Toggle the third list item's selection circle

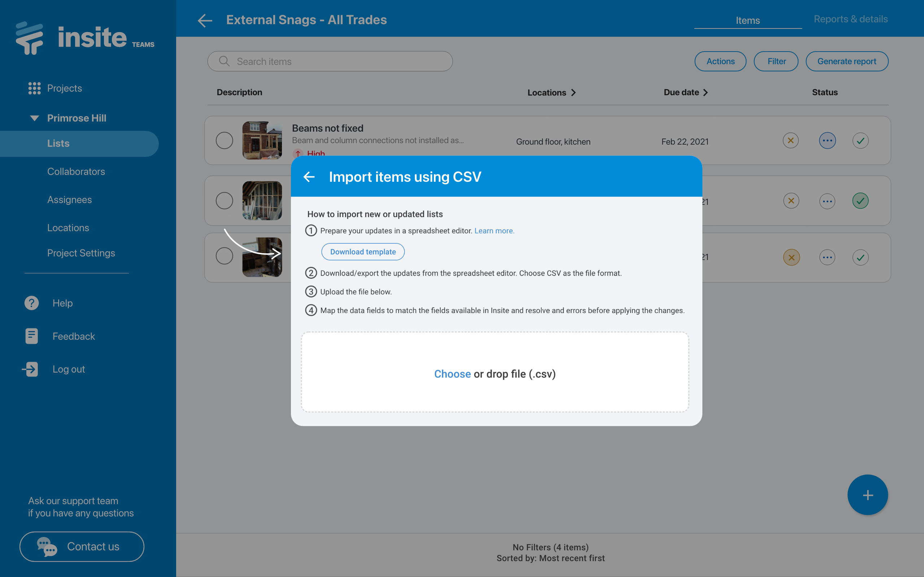225,256
